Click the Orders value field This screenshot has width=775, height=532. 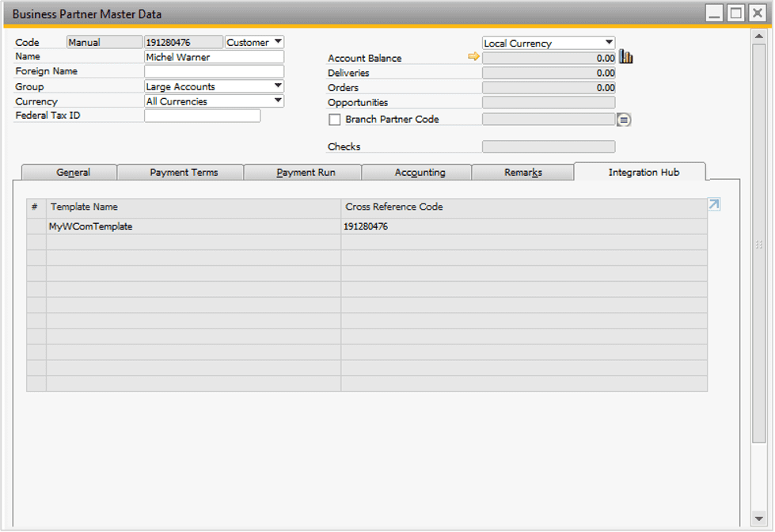(x=549, y=88)
